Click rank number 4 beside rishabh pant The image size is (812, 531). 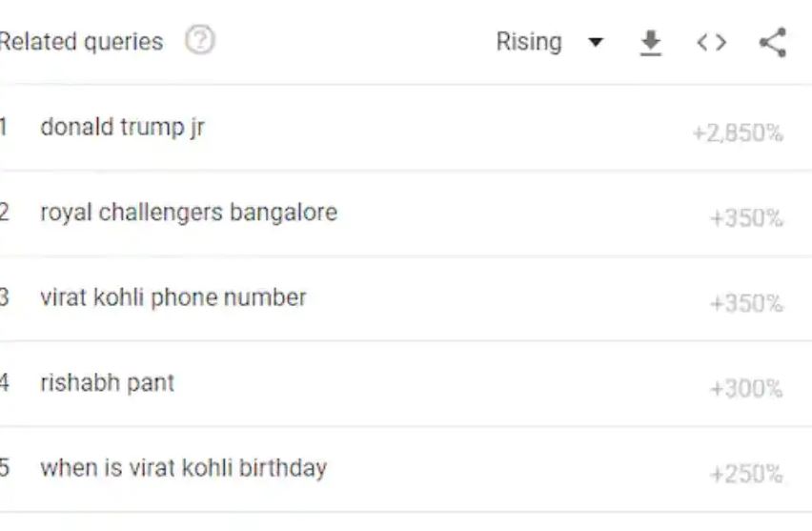[5, 383]
